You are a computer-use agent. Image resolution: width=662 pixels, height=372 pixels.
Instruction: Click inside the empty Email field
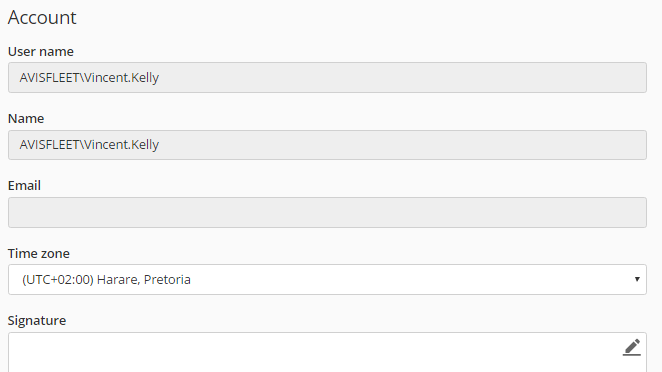327,212
